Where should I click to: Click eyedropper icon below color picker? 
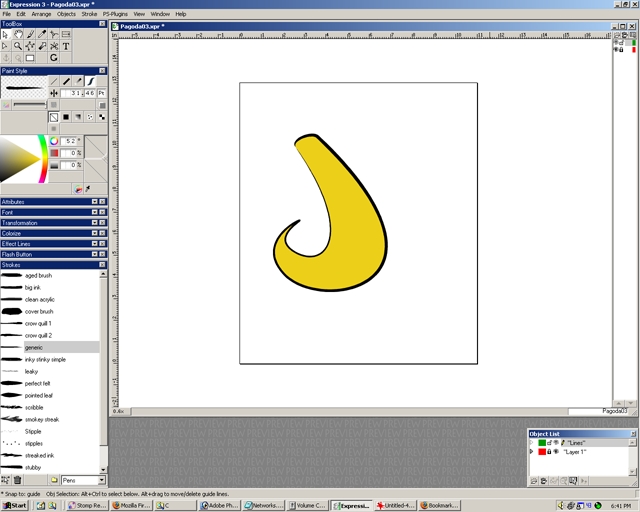[x=88, y=189]
